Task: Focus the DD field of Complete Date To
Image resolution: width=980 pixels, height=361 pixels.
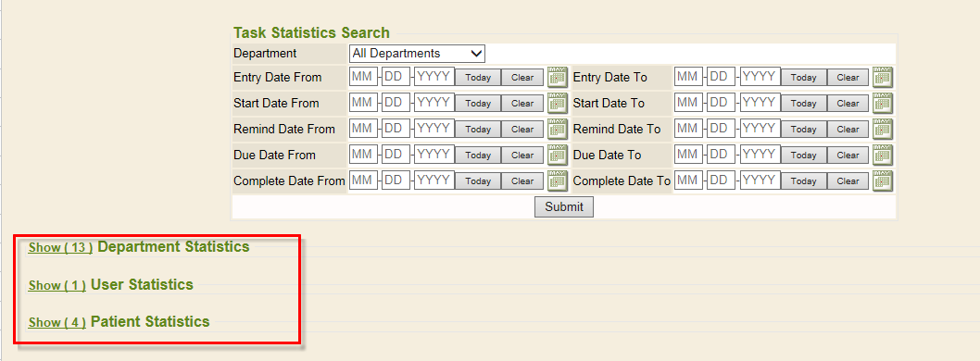Action: click(x=722, y=180)
